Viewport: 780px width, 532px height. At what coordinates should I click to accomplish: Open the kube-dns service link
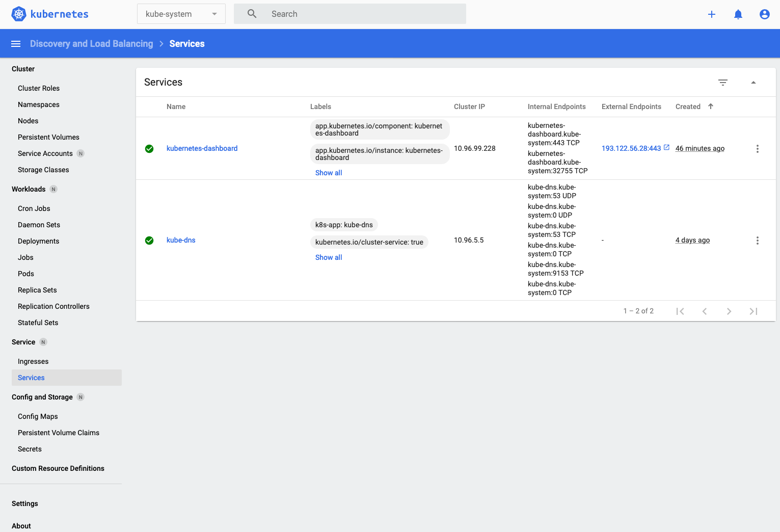pyautogui.click(x=181, y=240)
